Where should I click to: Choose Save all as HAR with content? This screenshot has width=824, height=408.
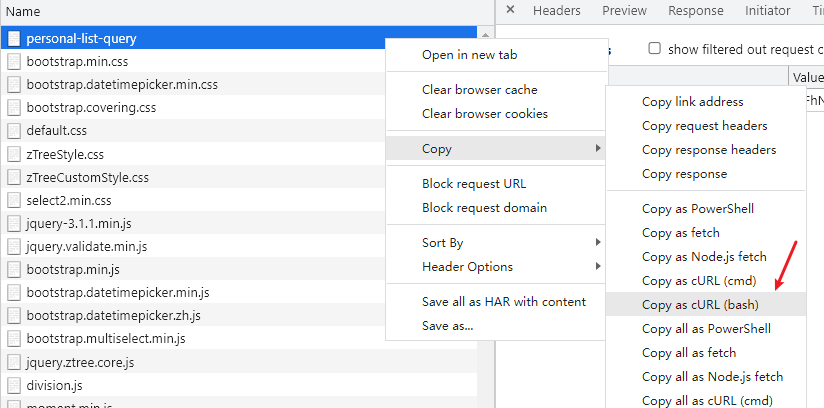[x=503, y=302]
